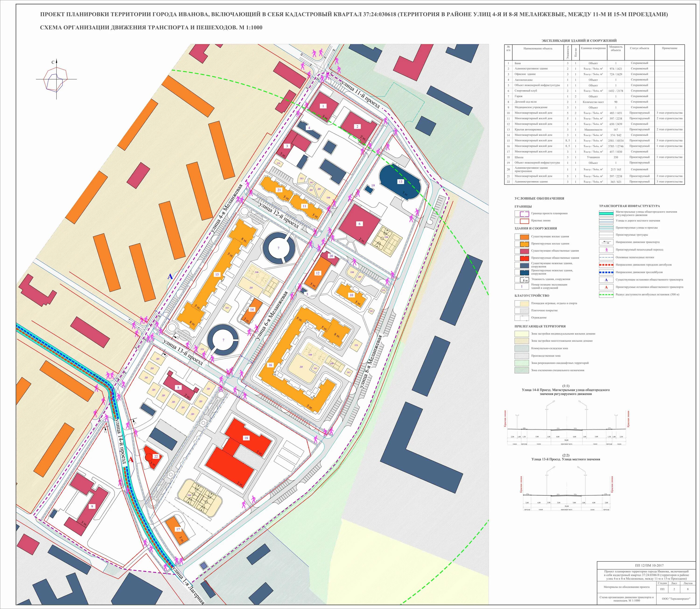Click the map label 'Улица 13-й проезд'

(183, 352)
